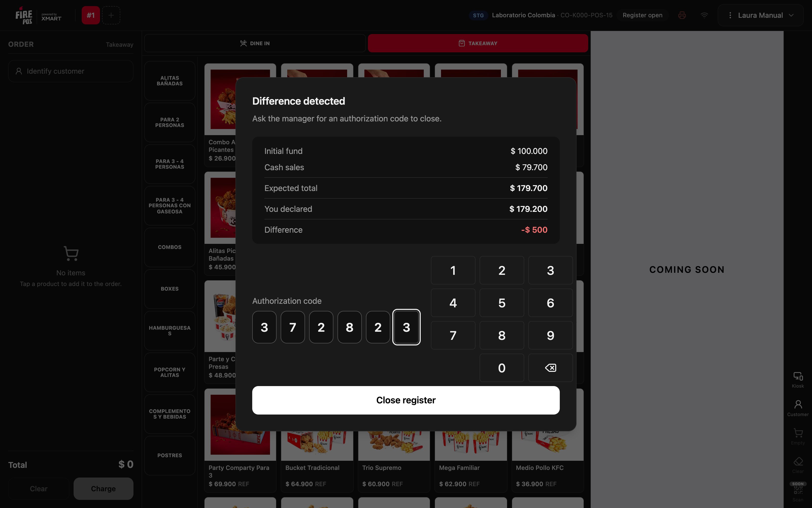The width and height of the screenshot is (812, 508).
Task: Click the three-dot menu beside Laura Manual
Action: (730, 15)
